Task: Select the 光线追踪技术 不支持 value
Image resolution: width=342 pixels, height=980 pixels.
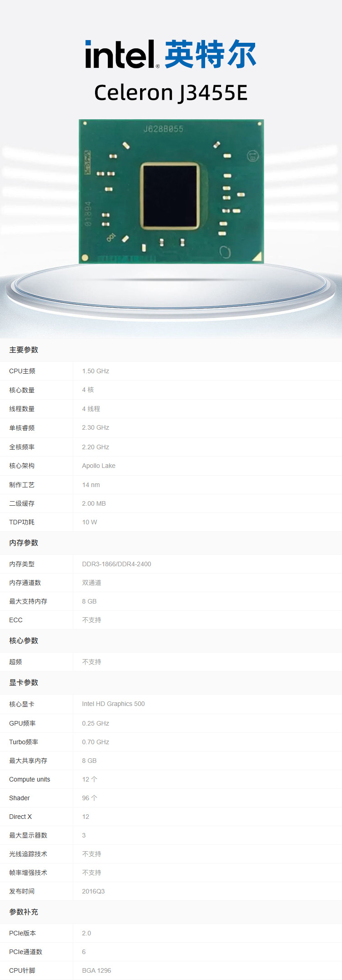Action: [x=91, y=854]
